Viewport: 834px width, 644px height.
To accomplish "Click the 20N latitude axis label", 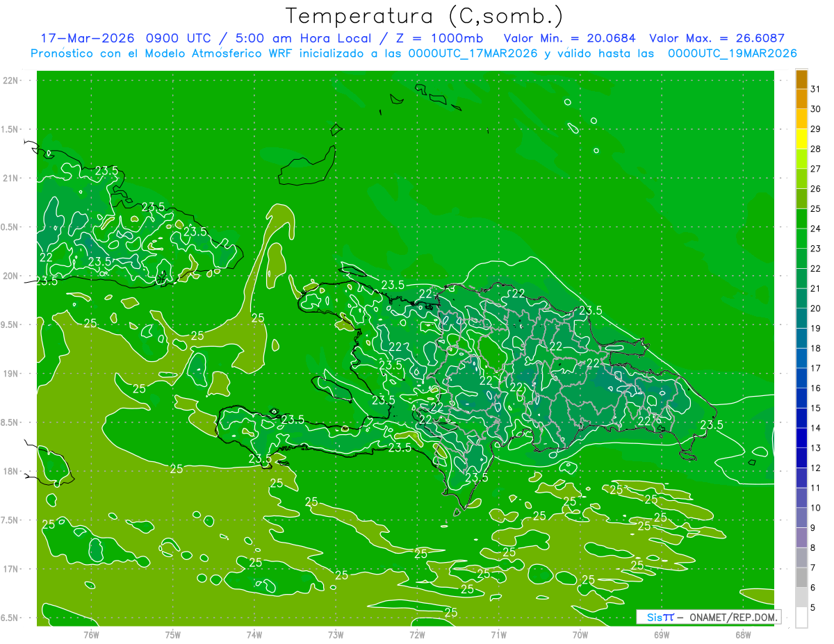I will 10,276.
